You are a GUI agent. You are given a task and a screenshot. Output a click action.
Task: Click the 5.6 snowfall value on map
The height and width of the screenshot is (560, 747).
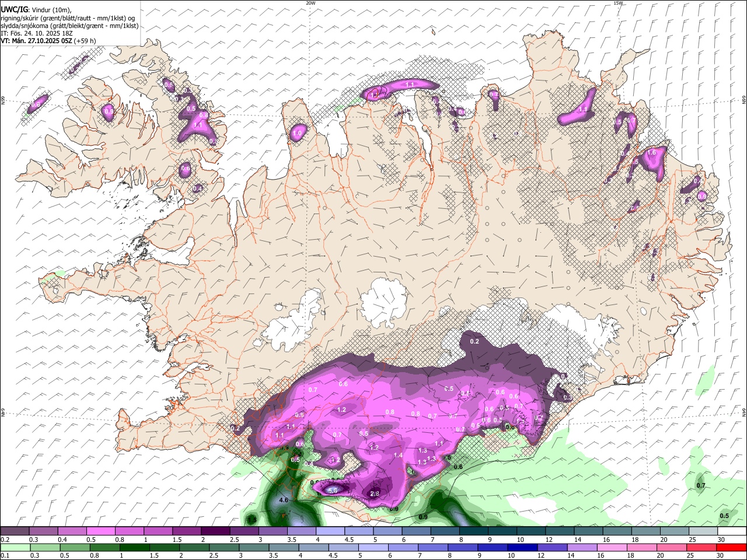[x=333, y=491]
